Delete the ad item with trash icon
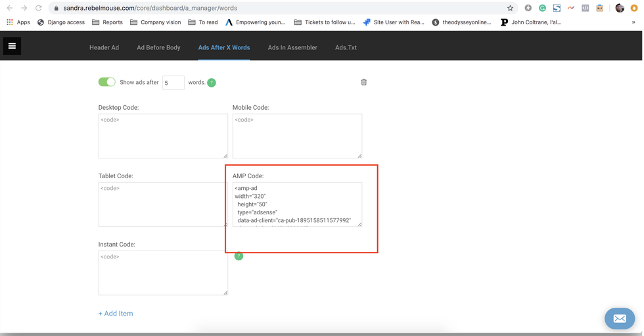The width and height of the screenshot is (644, 336). point(363,82)
